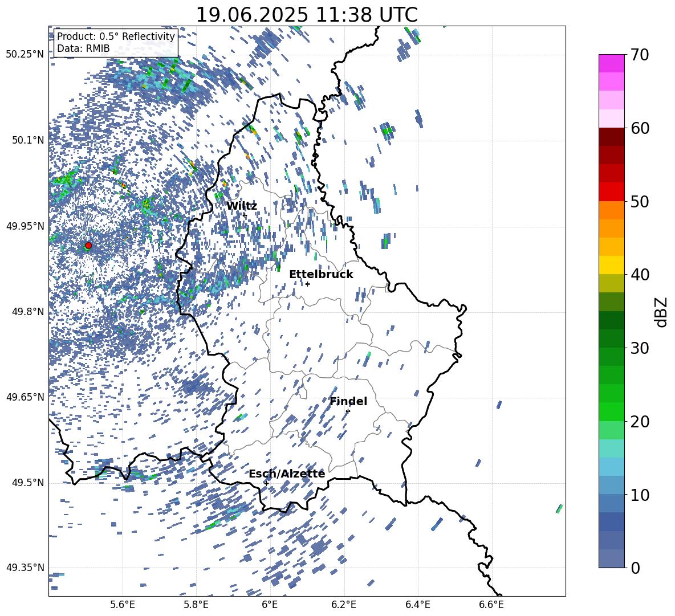The image size is (675, 616).
Task: Click the 49.65°N latitude label
Action: coord(25,397)
